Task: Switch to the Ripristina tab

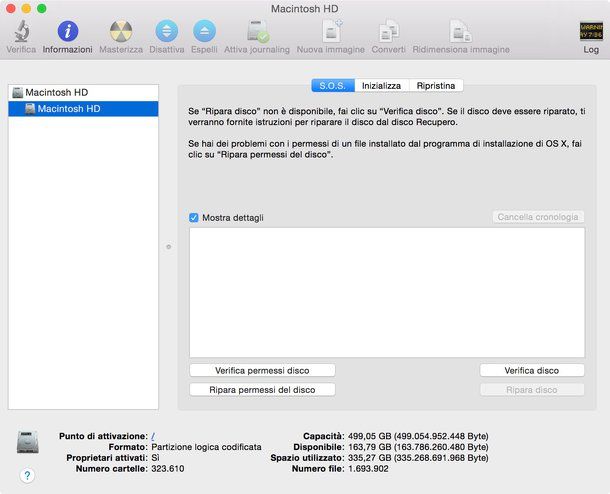Action: (436, 86)
